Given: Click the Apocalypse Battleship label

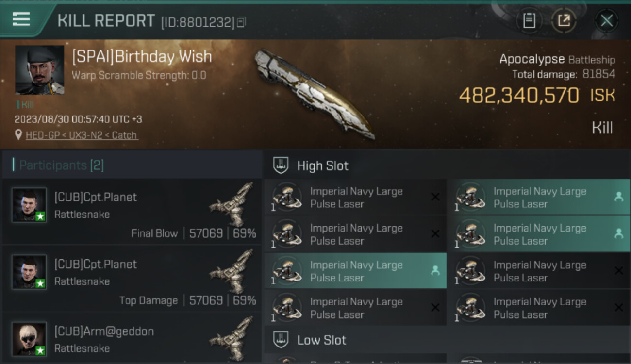Looking at the screenshot, I should click(557, 60).
